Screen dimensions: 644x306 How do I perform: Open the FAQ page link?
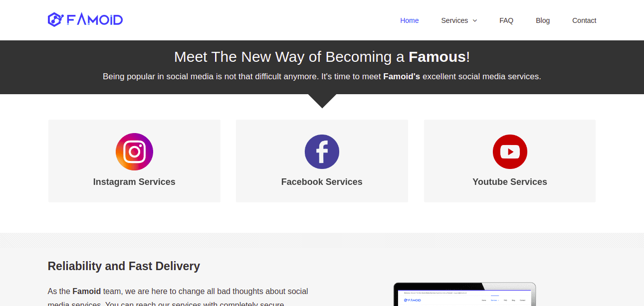coord(506,20)
